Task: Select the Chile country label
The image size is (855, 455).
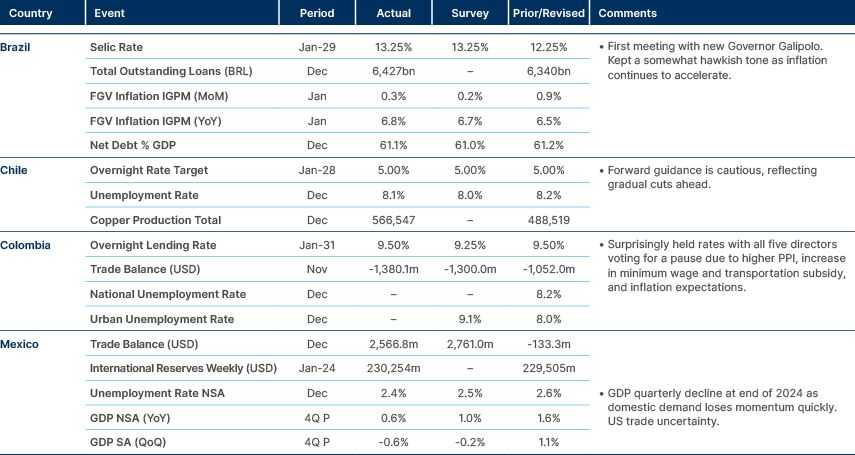Action: (14, 170)
